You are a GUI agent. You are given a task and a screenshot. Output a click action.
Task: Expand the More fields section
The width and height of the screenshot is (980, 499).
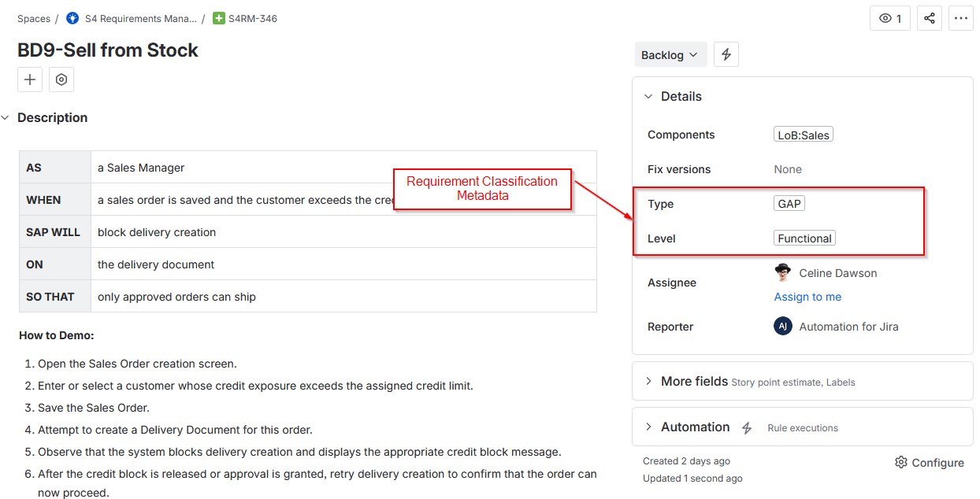648,381
